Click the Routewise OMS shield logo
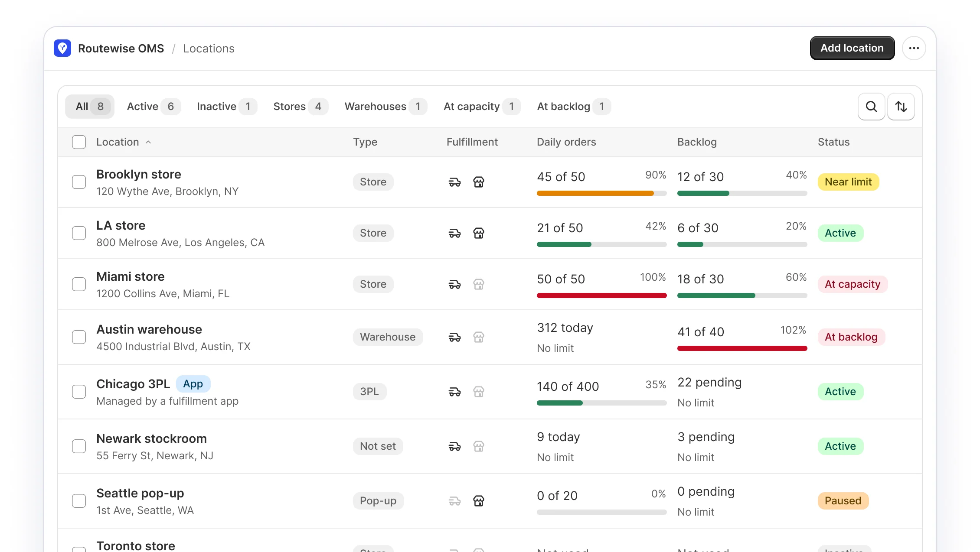The width and height of the screenshot is (980, 552). click(62, 48)
